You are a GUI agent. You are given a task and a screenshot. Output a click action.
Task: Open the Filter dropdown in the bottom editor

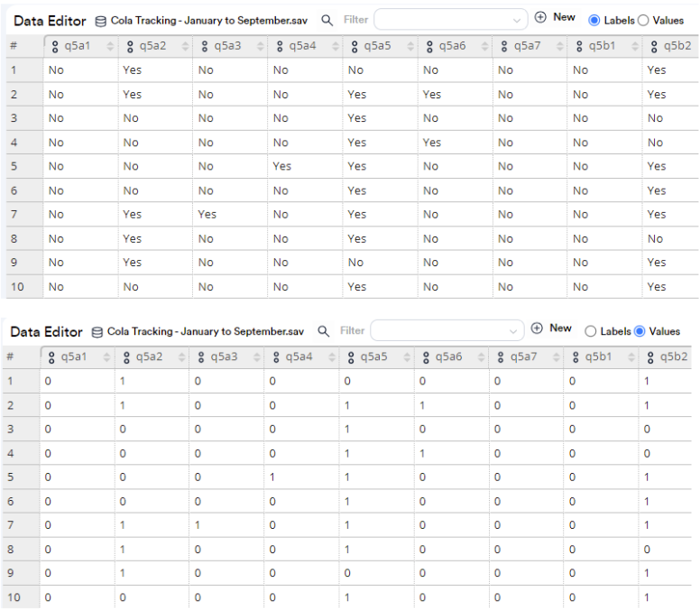pyautogui.click(x=447, y=331)
